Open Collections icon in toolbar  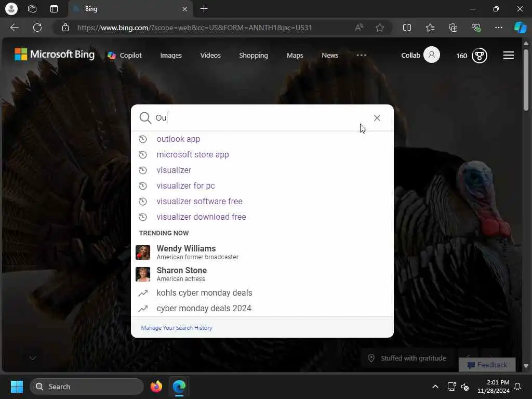click(x=453, y=28)
